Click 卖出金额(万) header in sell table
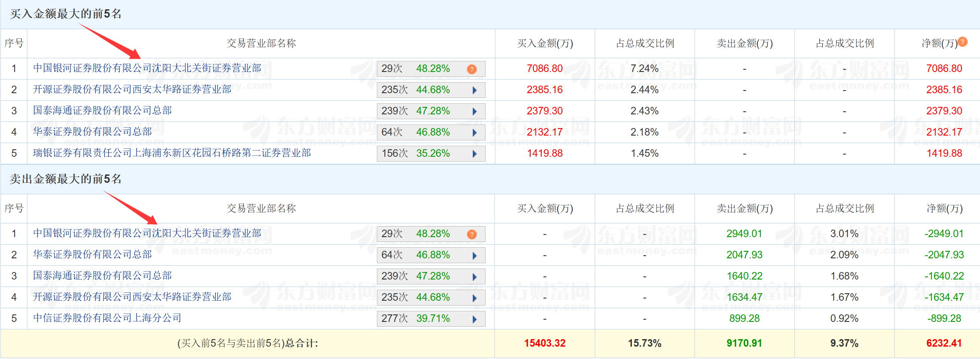 [745, 208]
